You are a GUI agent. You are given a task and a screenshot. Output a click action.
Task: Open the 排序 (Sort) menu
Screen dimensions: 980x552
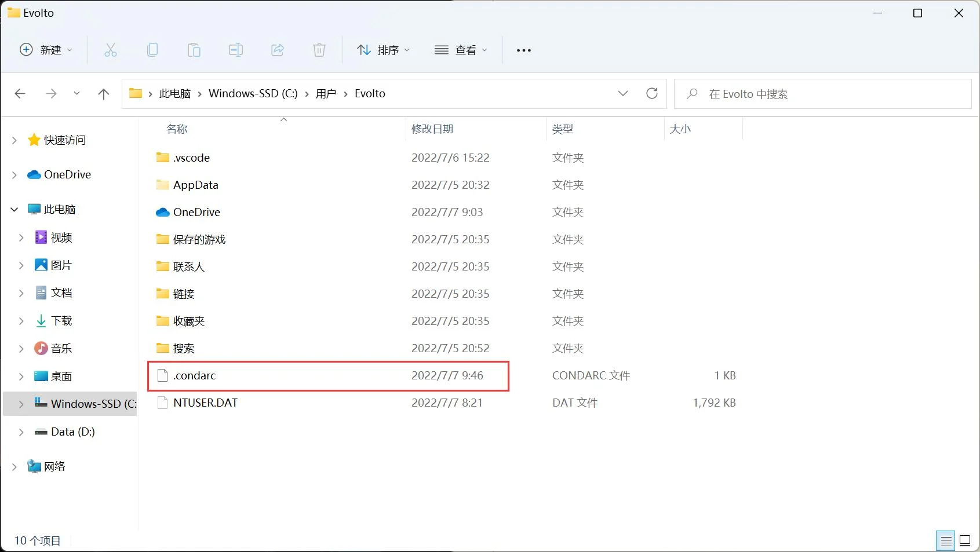pos(383,50)
